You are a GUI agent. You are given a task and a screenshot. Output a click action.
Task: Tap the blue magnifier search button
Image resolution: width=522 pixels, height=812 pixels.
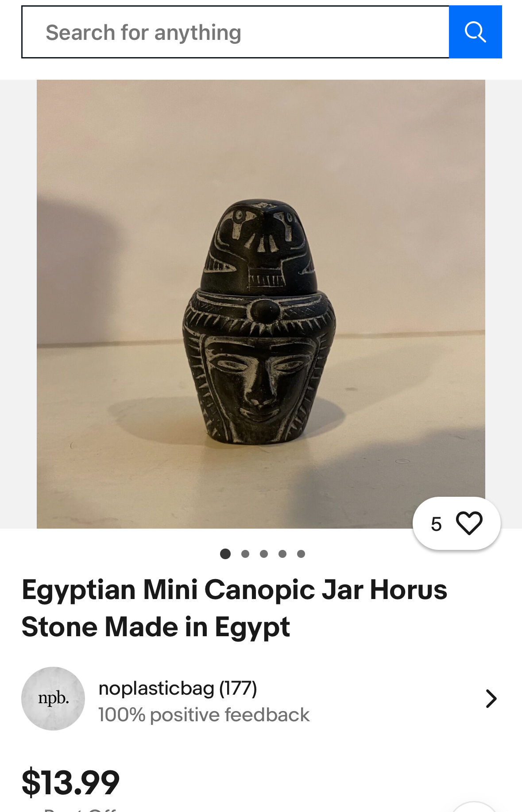pyautogui.click(x=475, y=32)
